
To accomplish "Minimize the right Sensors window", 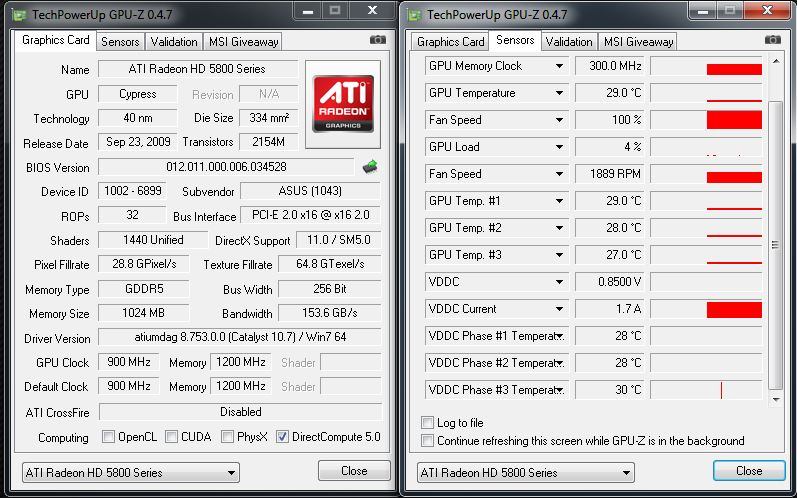I will pyautogui.click(x=703, y=11).
